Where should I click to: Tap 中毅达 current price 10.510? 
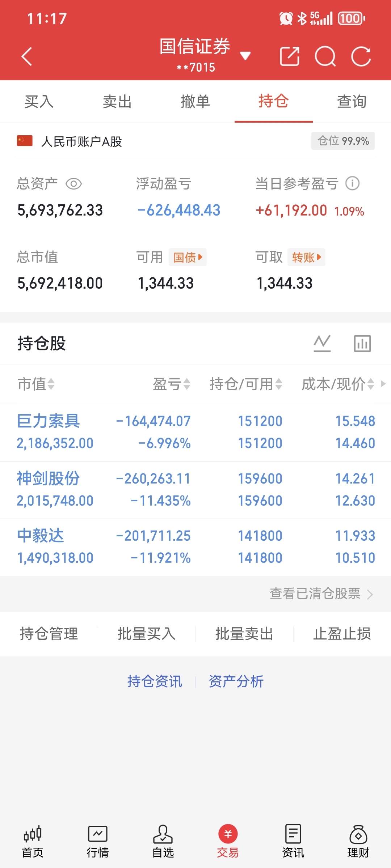[x=355, y=558]
